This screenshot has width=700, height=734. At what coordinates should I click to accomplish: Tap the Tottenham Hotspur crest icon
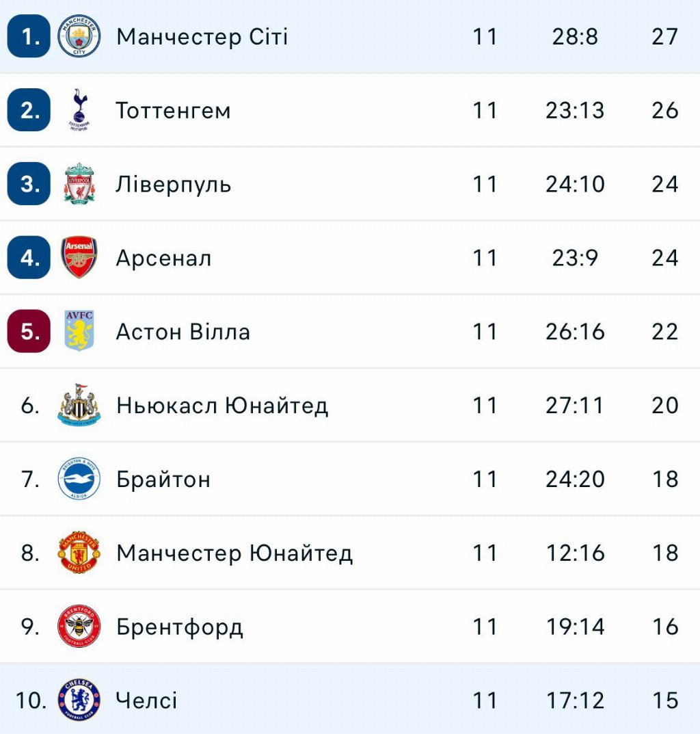[x=79, y=110]
